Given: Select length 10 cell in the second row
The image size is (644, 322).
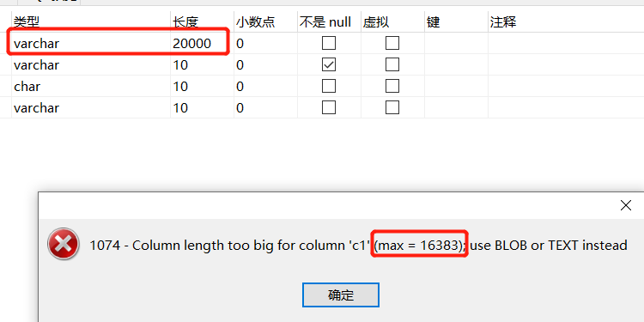Looking at the screenshot, I should [202, 64].
